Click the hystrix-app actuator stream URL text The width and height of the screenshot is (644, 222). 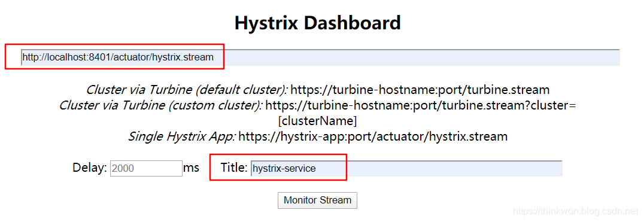point(373,136)
